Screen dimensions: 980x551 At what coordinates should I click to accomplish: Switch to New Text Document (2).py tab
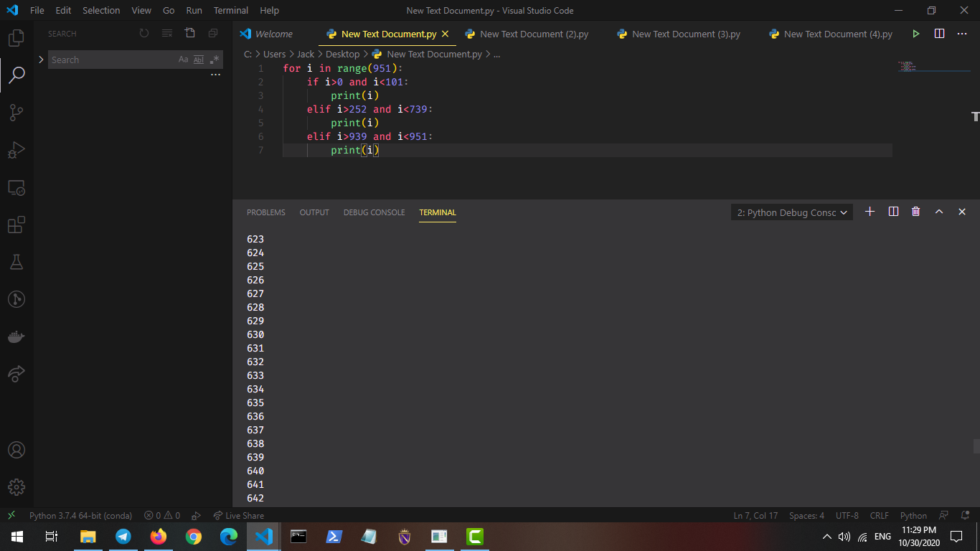(534, 34)
